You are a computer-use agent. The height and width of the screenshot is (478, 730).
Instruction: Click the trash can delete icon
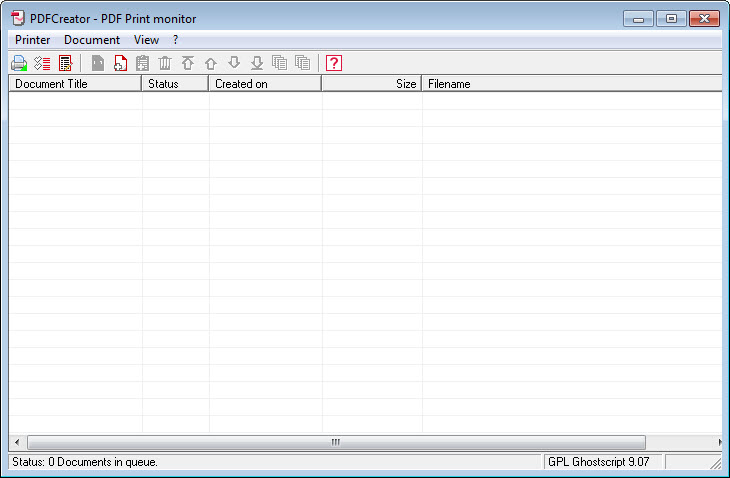tap(165, 63)
